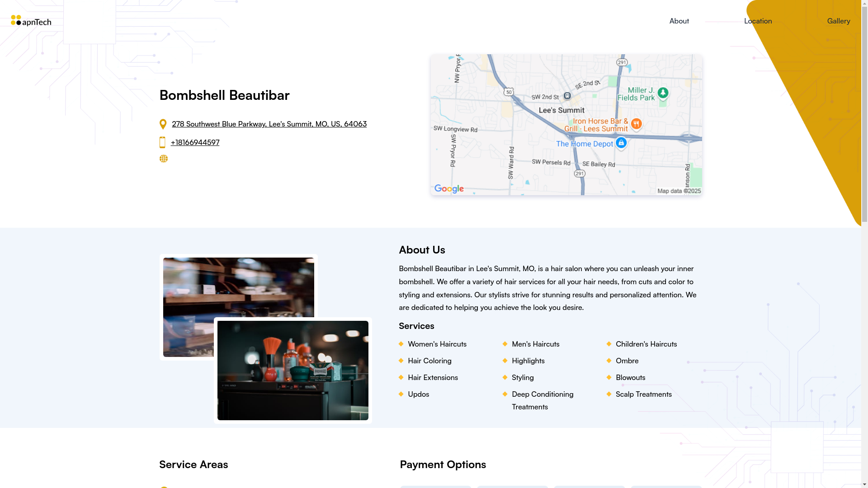This screenshot has height=488, width=868.
Task: Click the apnTech logo
Action: pos(31,21)
